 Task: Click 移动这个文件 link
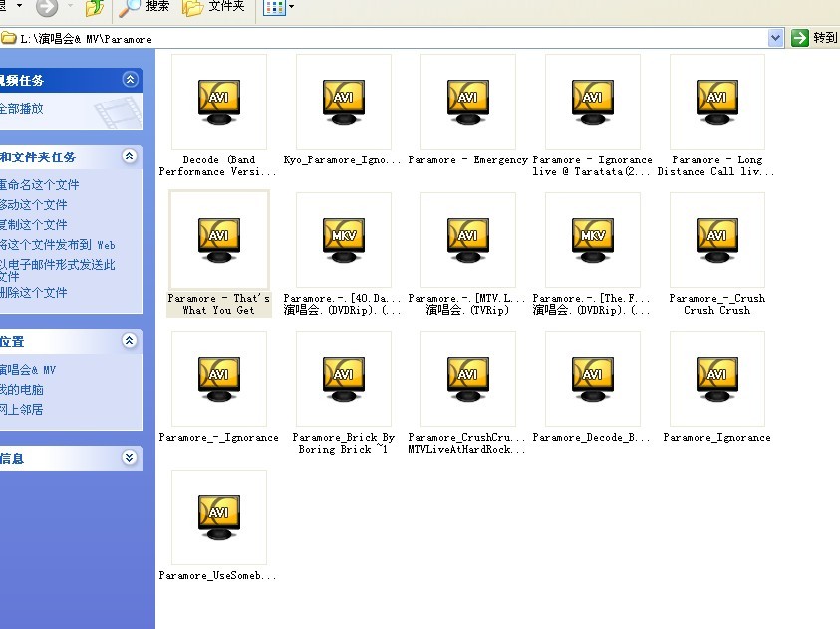[33, 205]
